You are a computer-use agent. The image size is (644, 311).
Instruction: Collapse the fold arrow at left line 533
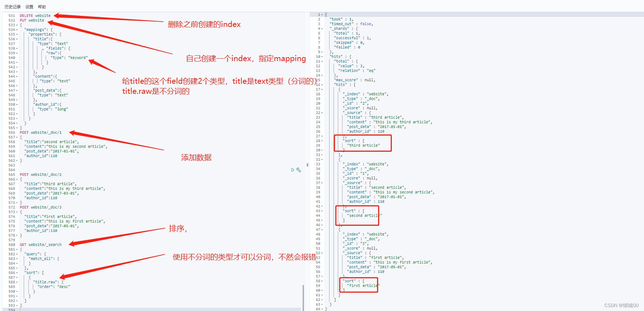click(x=17, y=25)
